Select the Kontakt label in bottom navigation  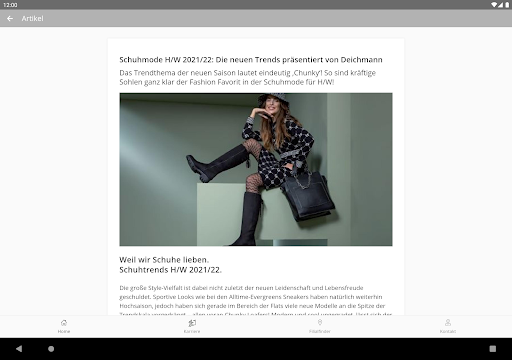(448, 331)
